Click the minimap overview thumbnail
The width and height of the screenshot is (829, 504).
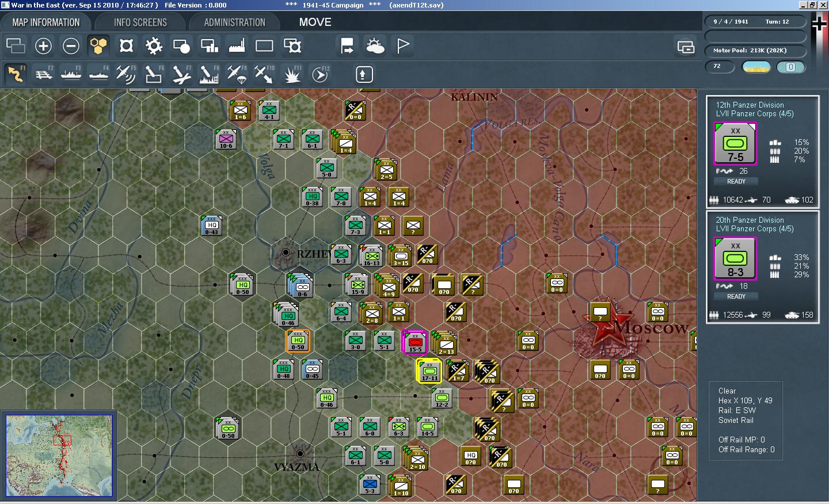click(59, 456)
